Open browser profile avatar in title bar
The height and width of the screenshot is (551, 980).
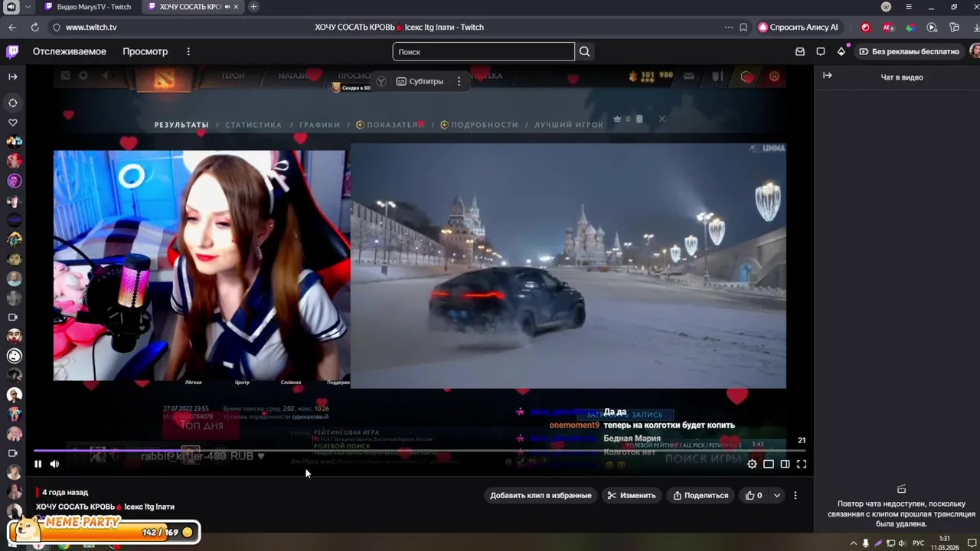886,7
